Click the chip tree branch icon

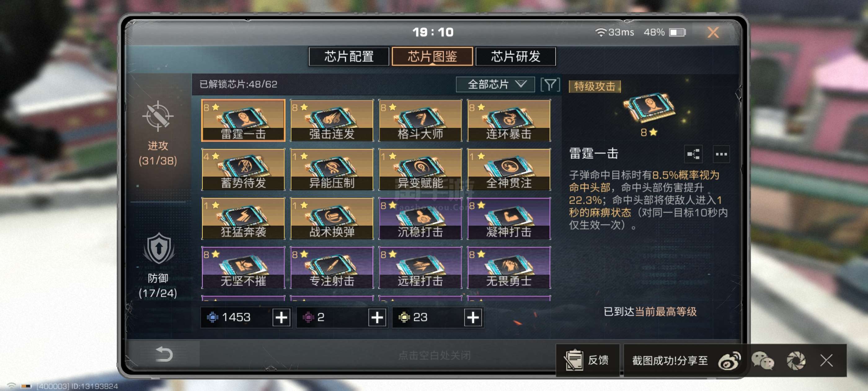pos(693,154)
